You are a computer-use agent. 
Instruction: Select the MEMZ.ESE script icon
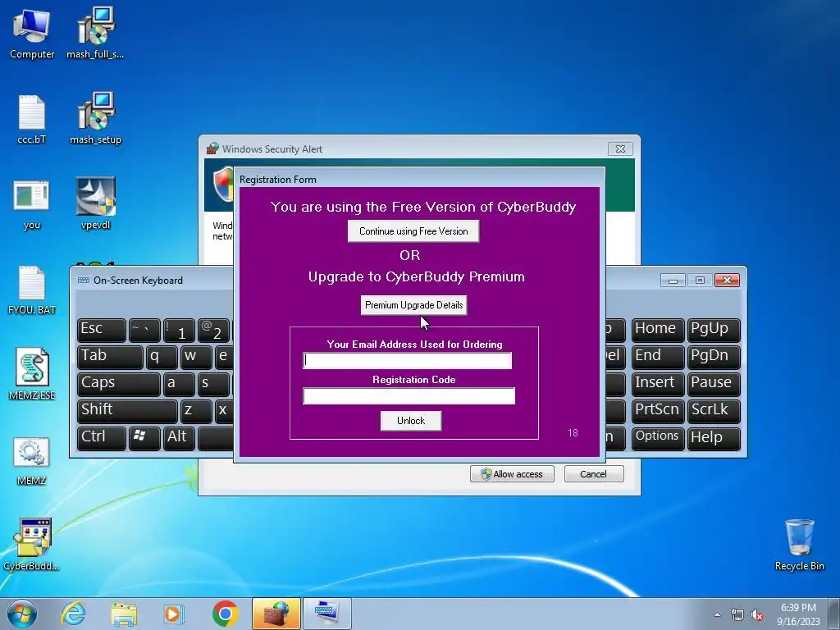pos(32,374)
